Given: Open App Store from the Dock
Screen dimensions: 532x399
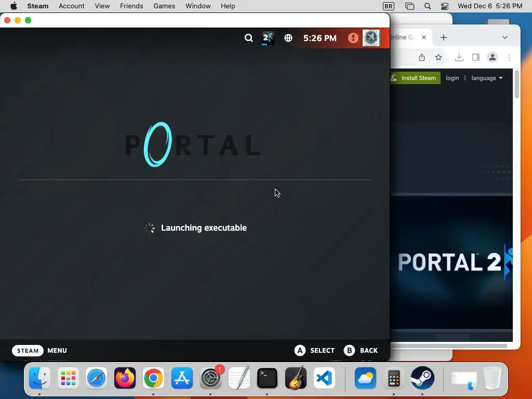Looking at the screenshot, I should click(x=182, y=378).
